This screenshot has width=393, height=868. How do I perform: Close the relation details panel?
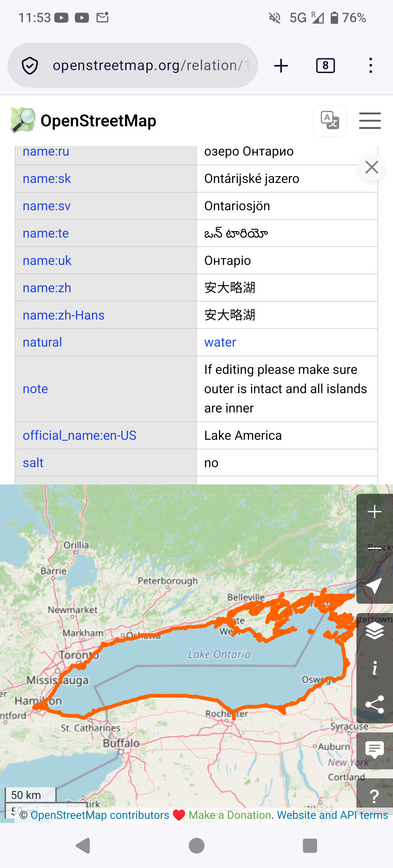pyautogui.click(x=371, y=167)
